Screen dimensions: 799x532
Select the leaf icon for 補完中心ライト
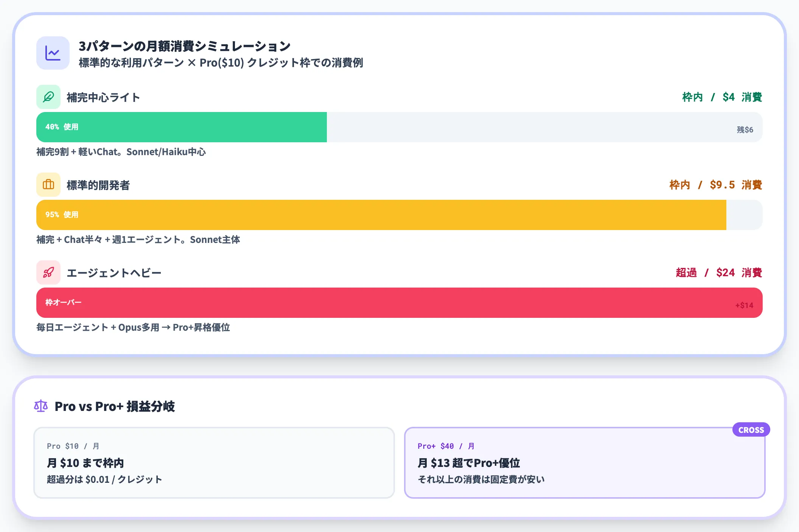(48, 97)
